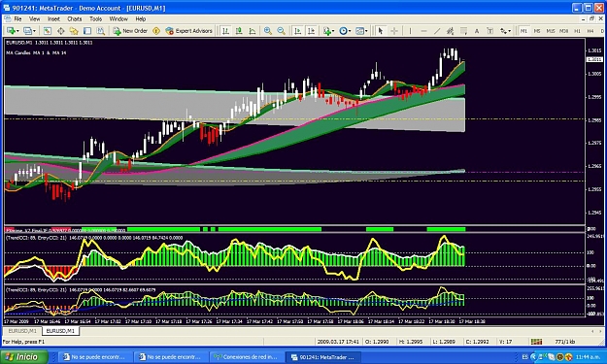Toggle Auto Scroll chart icon
The height and width of the screenshot is (364, 607).
(x=297, y=31)
